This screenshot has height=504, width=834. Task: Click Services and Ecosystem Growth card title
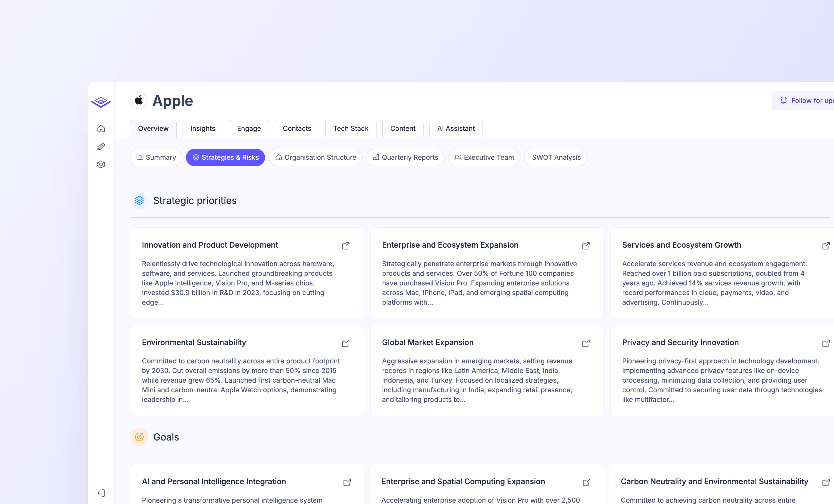(x=682, y=245)
